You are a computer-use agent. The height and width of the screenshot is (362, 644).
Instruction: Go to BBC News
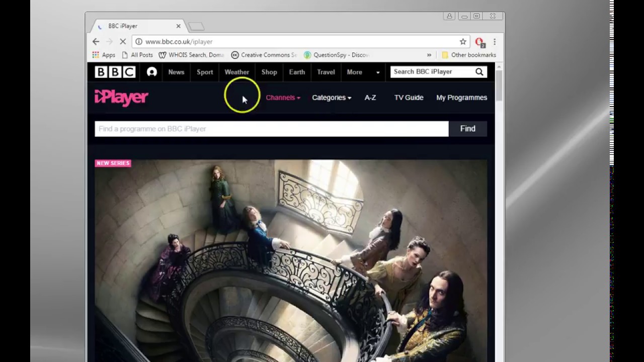[176, 72]
